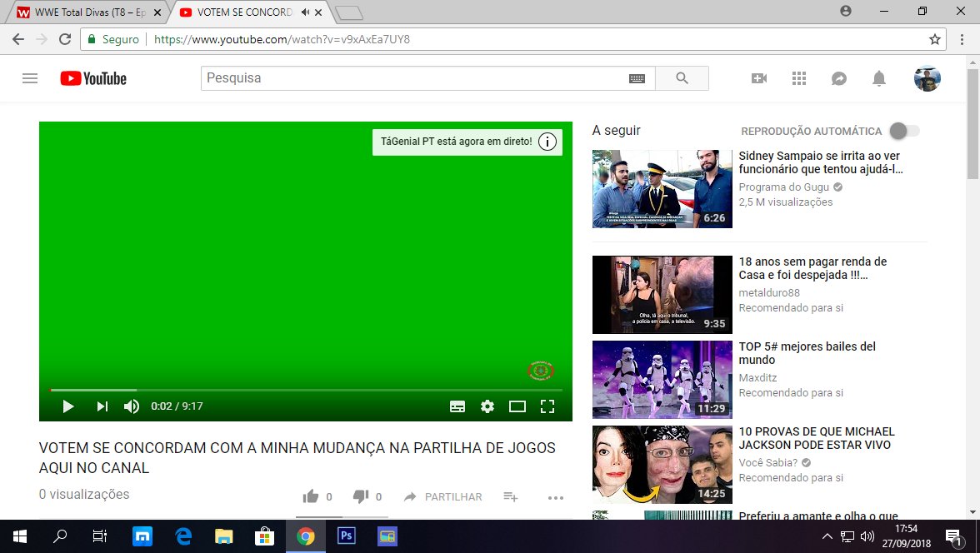The width and height of the screenshot is (980, 553).
Task: Add the video to a playlist
Action: (511, 496)
